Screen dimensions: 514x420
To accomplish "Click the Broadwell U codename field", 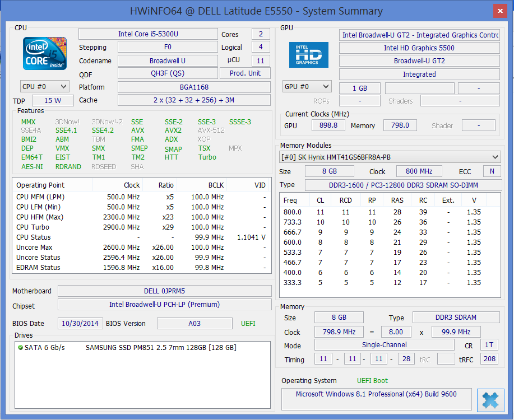I will click(x=168, y=60).
